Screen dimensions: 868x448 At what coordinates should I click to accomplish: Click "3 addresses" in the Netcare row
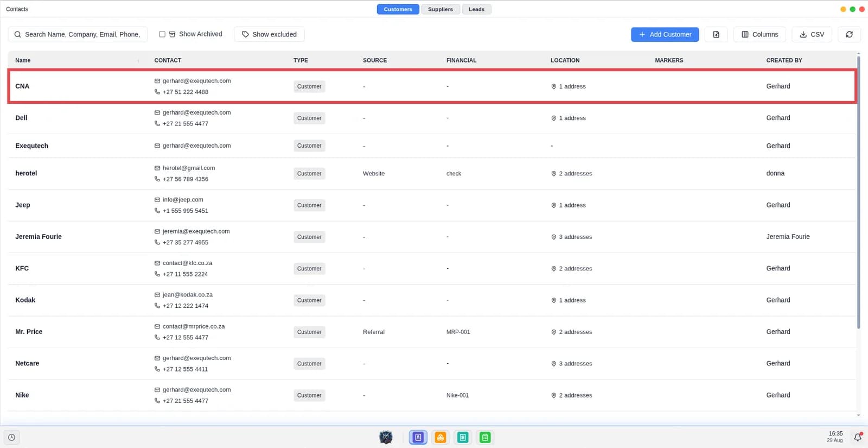coord(576,364)
